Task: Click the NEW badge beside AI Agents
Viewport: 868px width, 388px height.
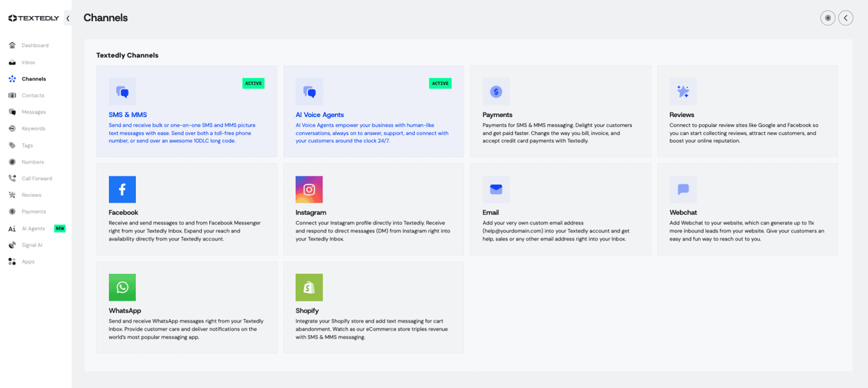Action: point(60,228)
